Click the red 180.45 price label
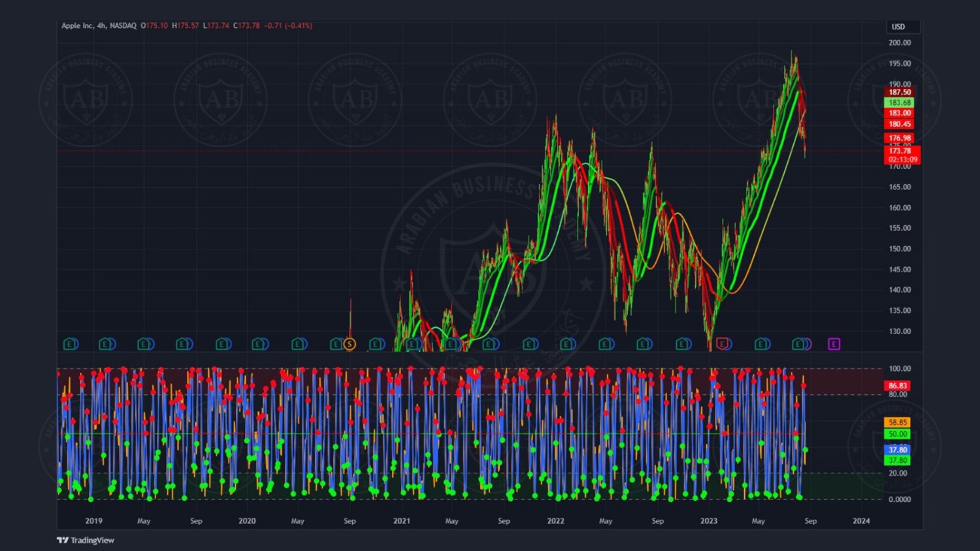The height and width of the screenshot is (551, 980). point(899,124)
